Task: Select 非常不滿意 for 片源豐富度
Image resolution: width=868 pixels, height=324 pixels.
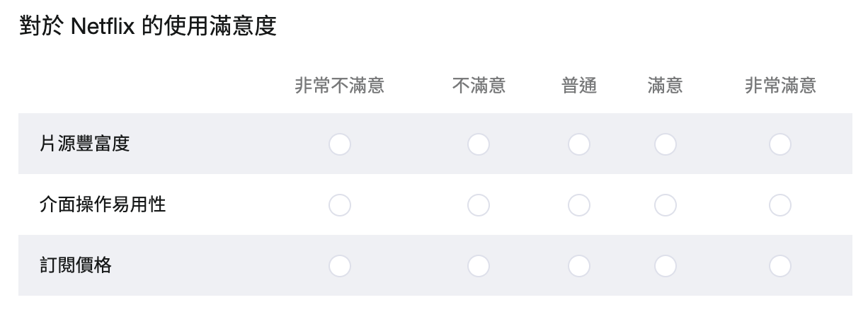Action: tap(340, 144)
